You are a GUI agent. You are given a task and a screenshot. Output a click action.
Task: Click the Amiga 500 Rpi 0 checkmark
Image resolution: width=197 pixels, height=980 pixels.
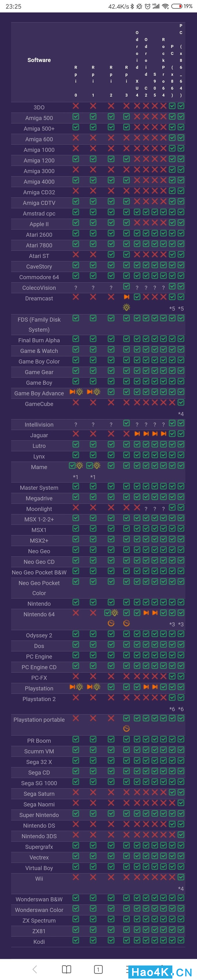click(x=76, y=117)
